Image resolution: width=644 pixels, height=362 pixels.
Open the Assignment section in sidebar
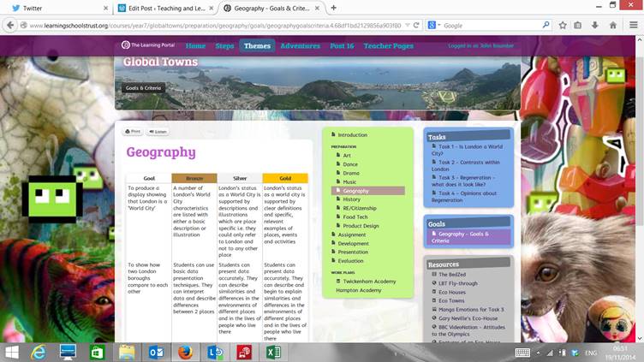pos(351,234)
